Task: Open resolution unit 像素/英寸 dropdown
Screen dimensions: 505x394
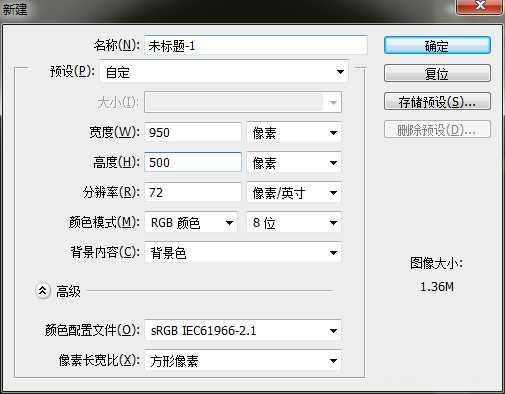Action: (x=294, y=193)
